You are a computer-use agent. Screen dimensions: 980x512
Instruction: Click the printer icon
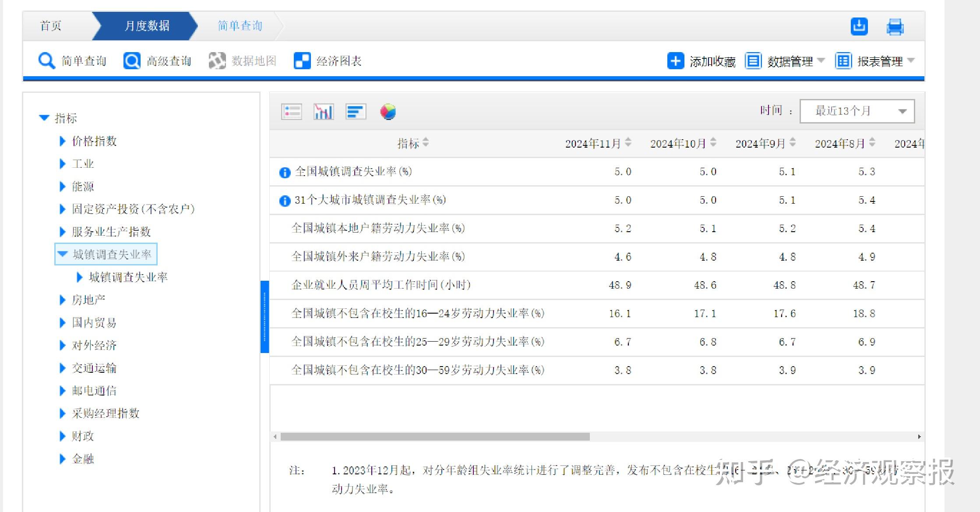coord(895,27)
